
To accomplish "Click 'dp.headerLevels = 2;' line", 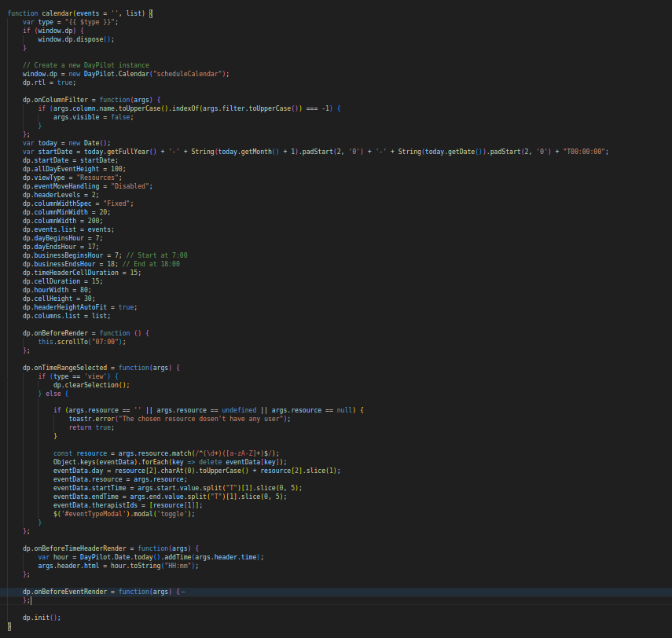I will [x=61, y=195].
